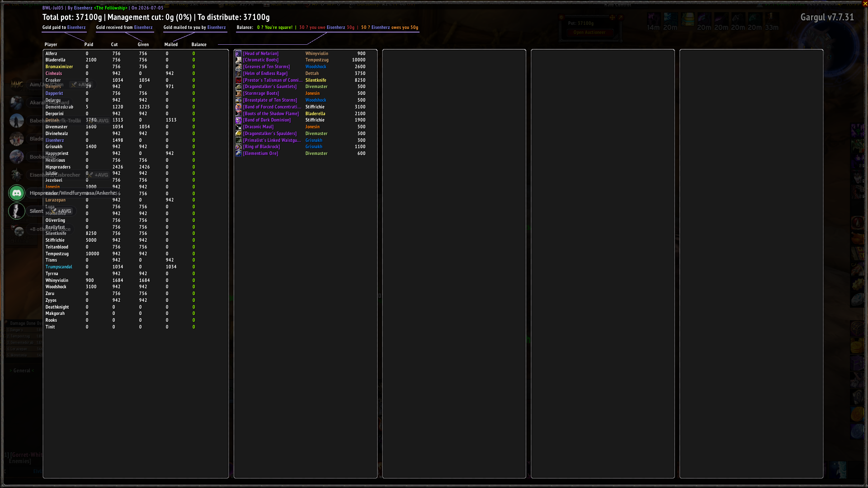Select player Tyrrna in the list
Screen dimensions: 868x488
[52, 274]
